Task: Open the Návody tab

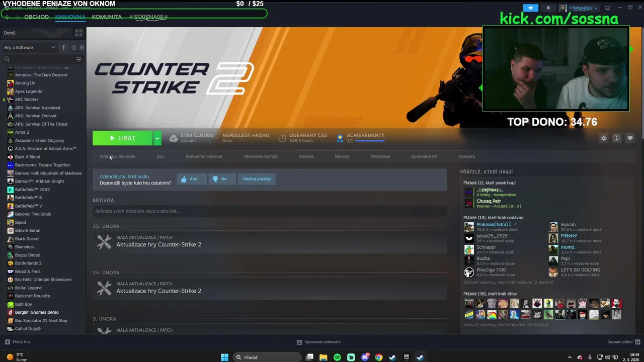Action: point(342,156)
